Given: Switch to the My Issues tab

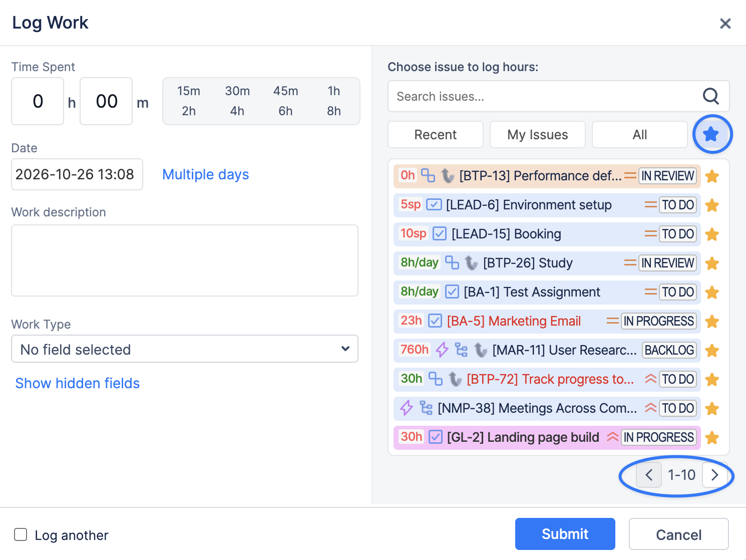Looking at the screenshot, I should coord(538,134).
